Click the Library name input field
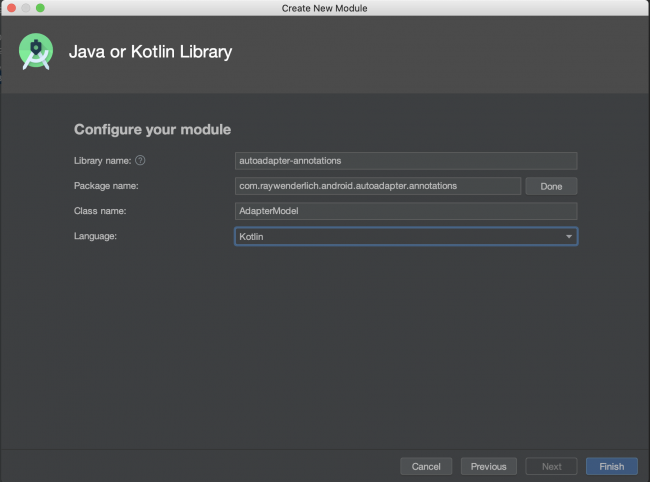Image resolution: width=650 pixels, height=482 pixels. pos(406,161)
